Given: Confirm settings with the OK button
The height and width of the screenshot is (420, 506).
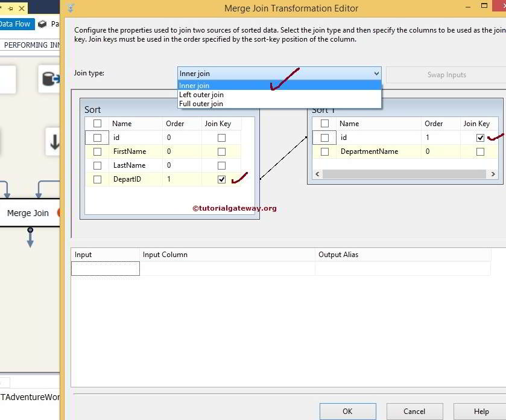Looking at the screenshot, I should coord(347,412).
